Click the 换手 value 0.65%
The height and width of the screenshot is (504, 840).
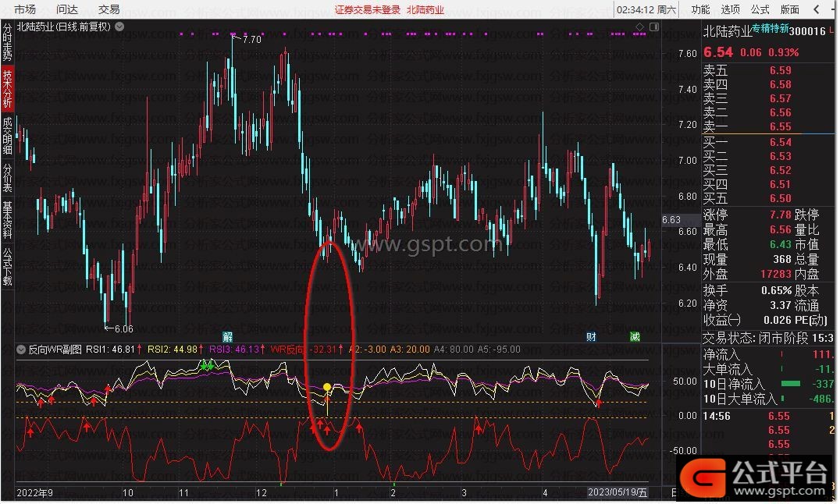tap(776, 291)
